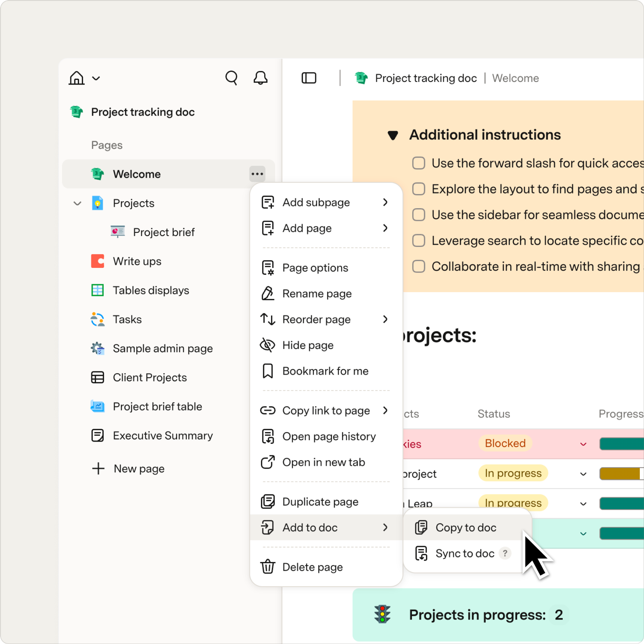Click Project tracking doc in the breadcrumb
Viewport: 644px width, 644px height.
click(x=426, y=78)
